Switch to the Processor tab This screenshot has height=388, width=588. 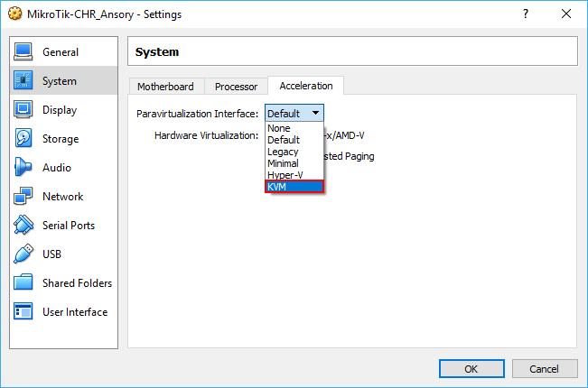(237, 87)
